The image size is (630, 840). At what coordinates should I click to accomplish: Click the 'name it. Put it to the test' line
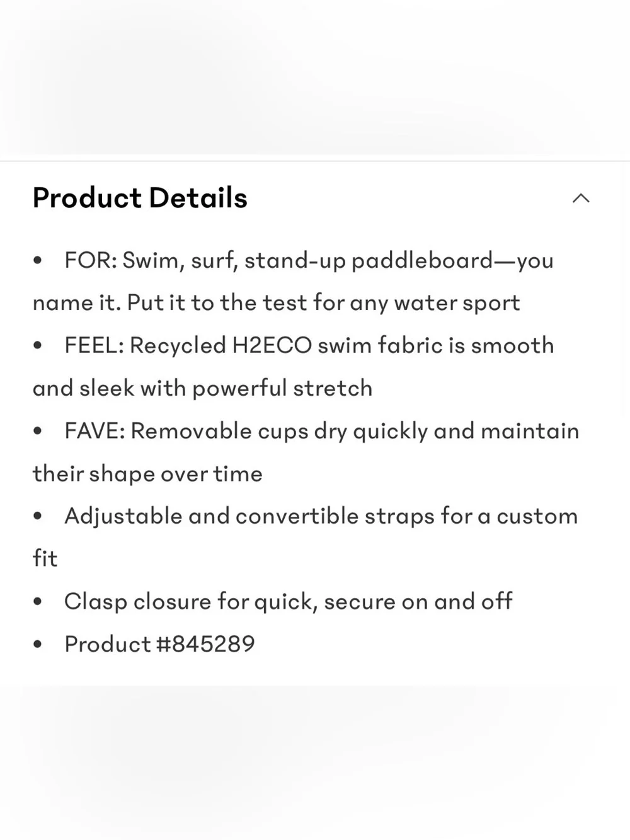(276, 303)
